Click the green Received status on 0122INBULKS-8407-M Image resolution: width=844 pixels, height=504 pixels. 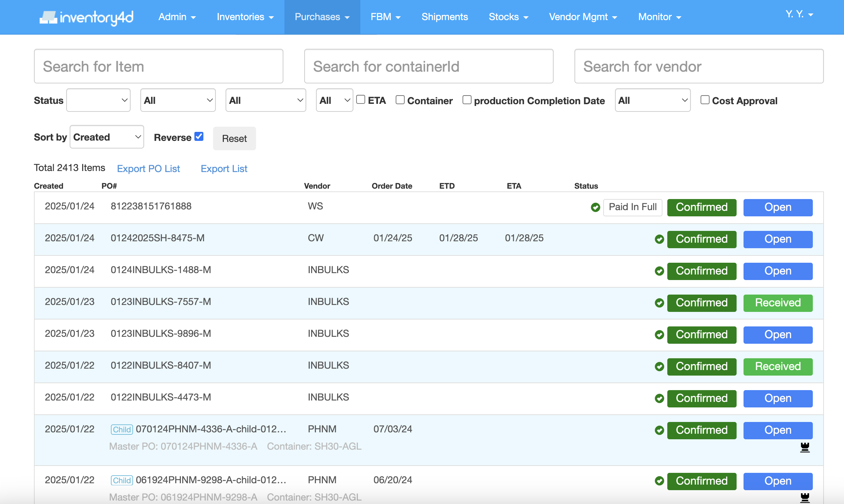(x=777, y=367)
